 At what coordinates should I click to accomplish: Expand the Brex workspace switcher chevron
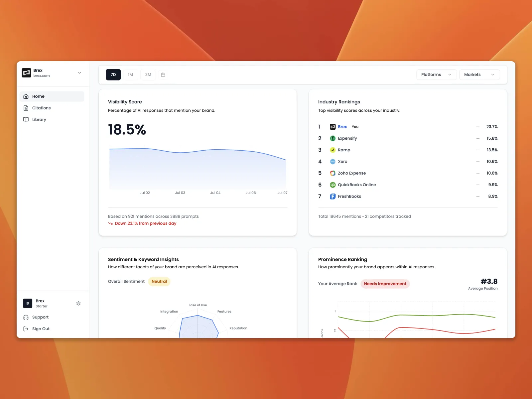[x=79, y=73]
